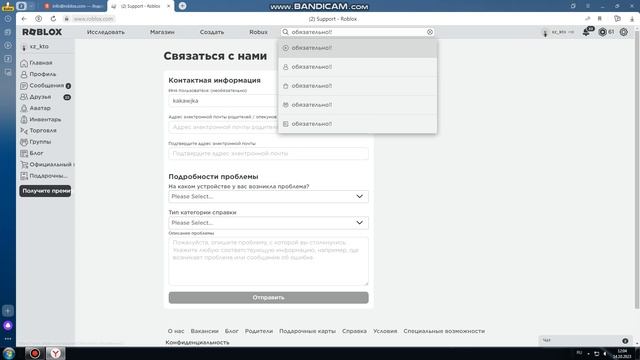Open the Специальные возможности footer link
Screen dimensions: 640x360
pyautogui.click(x=444, y=331)
